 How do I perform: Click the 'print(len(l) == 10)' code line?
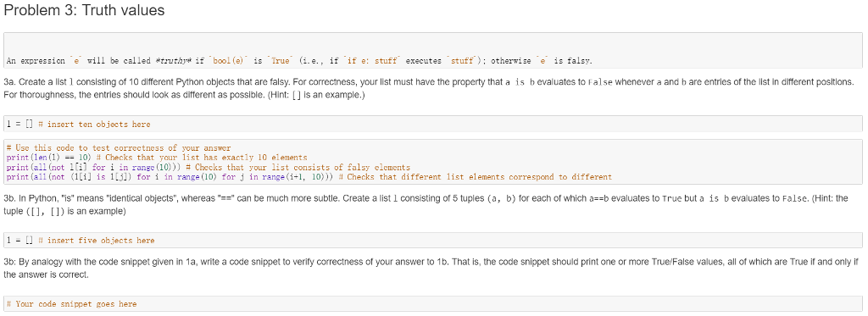(157, 158)
